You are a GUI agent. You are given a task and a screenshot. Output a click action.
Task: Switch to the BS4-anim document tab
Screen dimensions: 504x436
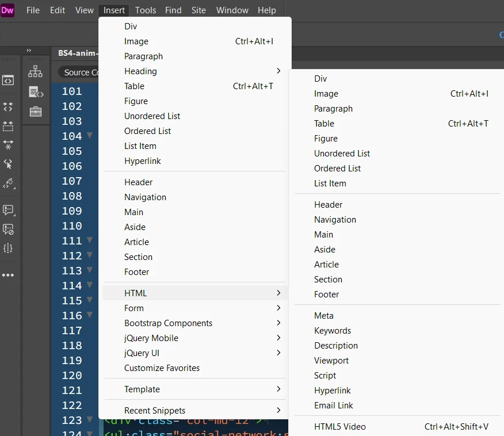click(x=75, y=53)
